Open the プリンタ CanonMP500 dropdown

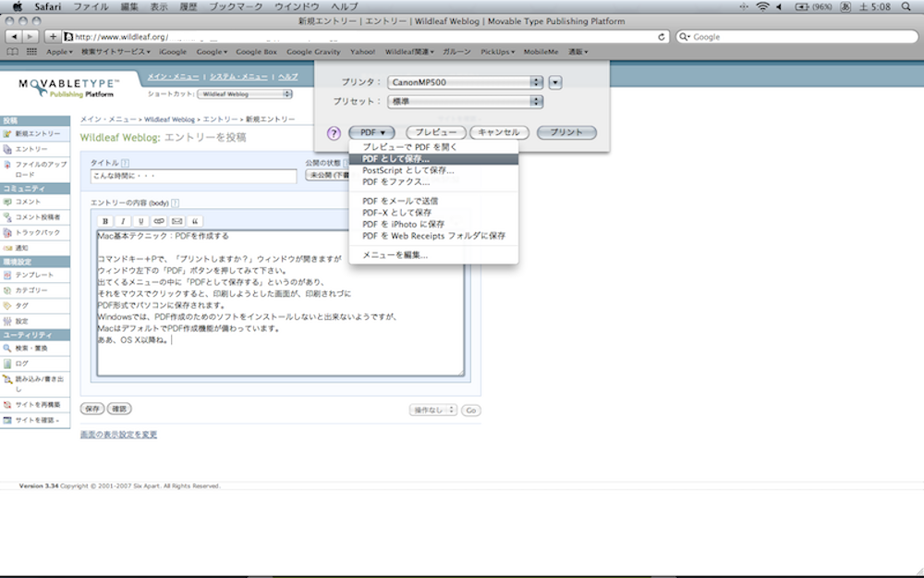pos(465,82)
